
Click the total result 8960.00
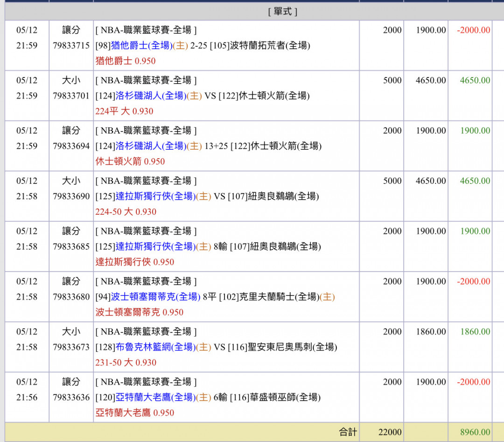(x=475, y=432)
